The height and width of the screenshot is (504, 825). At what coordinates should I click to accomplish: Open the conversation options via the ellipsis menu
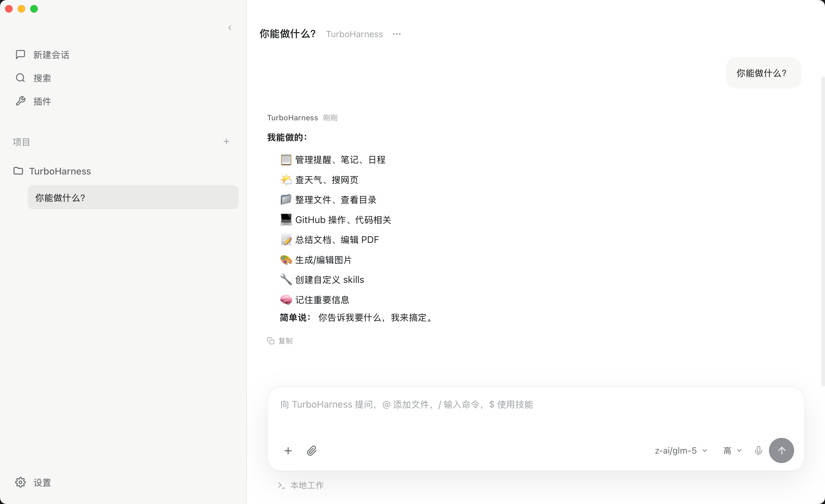(397, 34)
